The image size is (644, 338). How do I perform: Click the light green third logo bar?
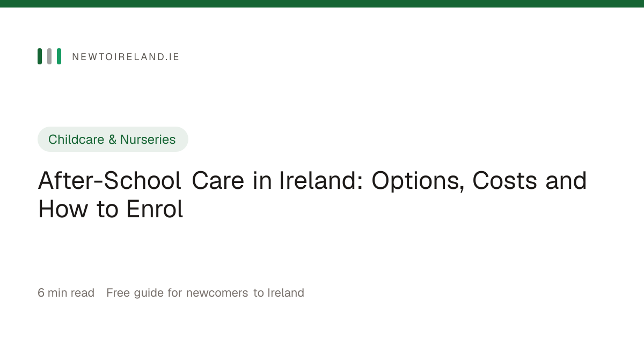pyautogui.click(x=59, y=56)
